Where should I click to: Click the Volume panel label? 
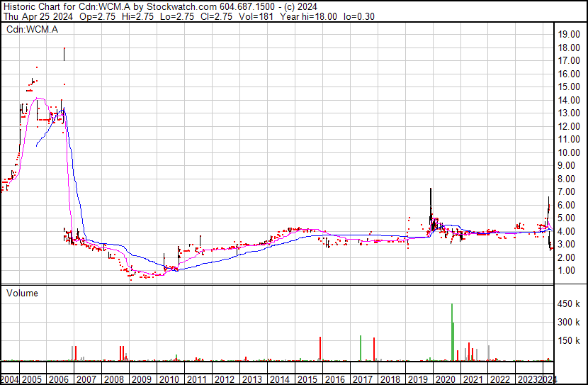coord(22,293)
